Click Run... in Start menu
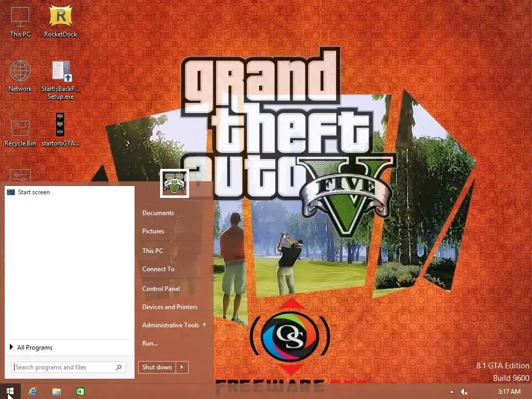Screen dimensions: 532x399 click(150, 343)
